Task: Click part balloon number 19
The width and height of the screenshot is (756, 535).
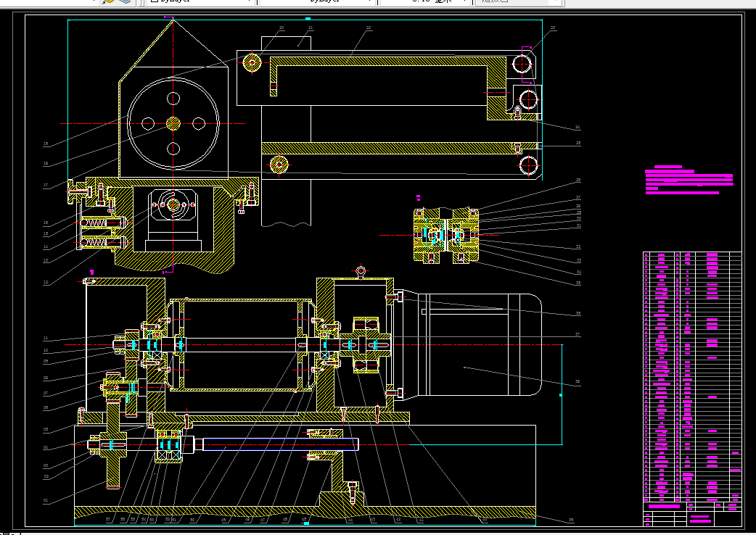Action: (x=46, y=144)
